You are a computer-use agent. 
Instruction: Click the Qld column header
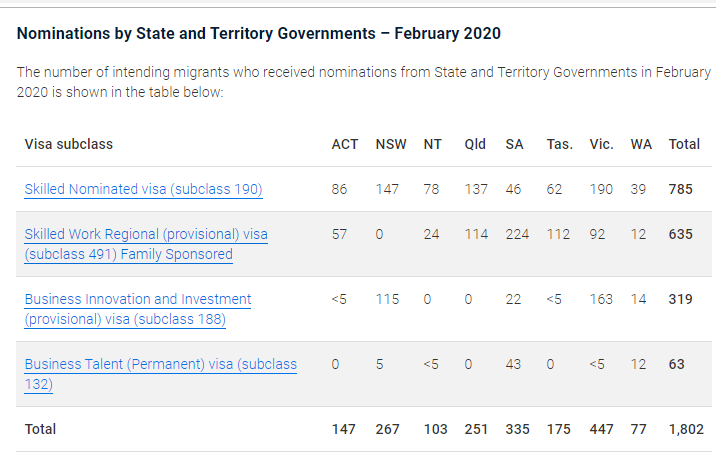[475, 144]
